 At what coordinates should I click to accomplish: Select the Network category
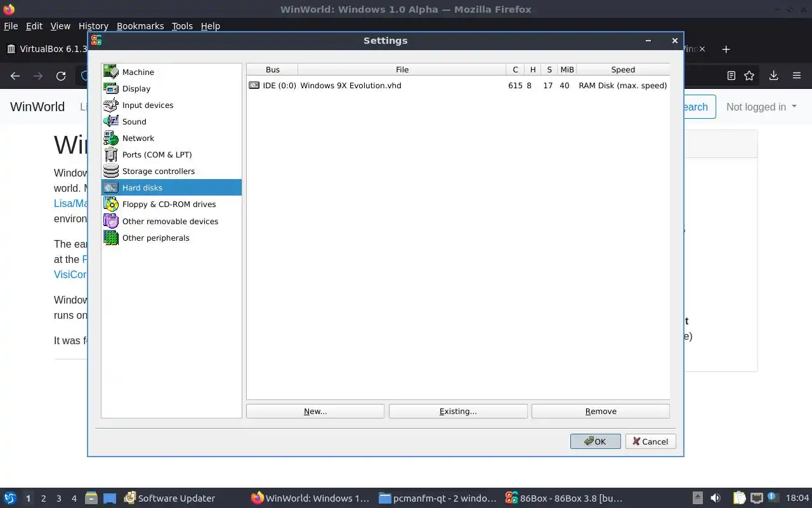pos(171,138)
